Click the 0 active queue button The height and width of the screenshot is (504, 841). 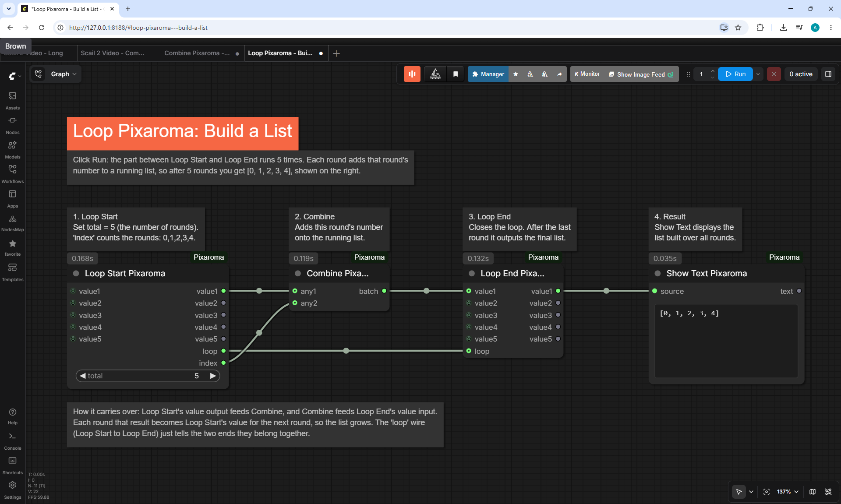[801, 74]
